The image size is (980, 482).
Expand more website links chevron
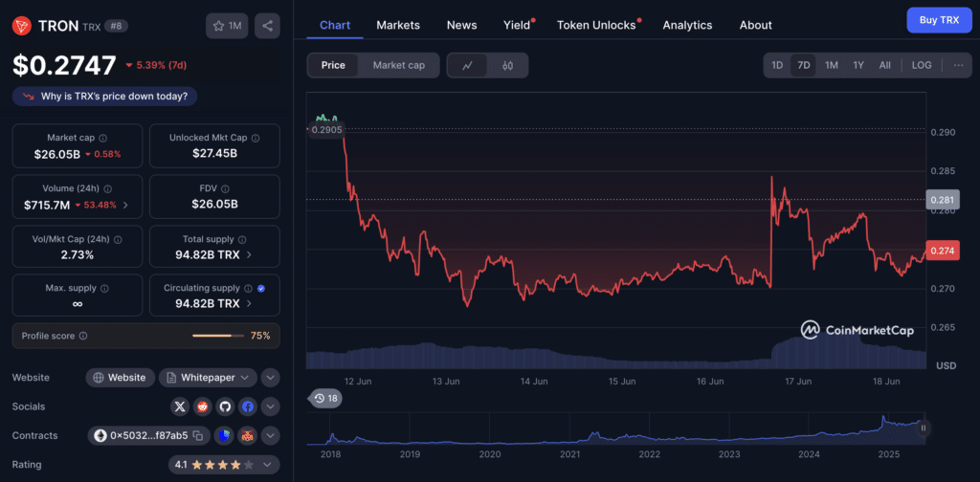pyautogui.click(x=270, y=378)
